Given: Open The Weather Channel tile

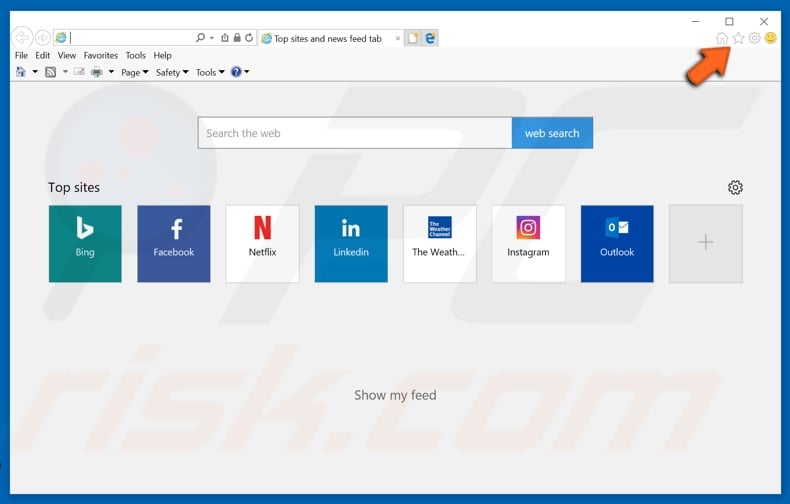Looking at the screenshot, I should pyautogui.click(x=440, y=243).
